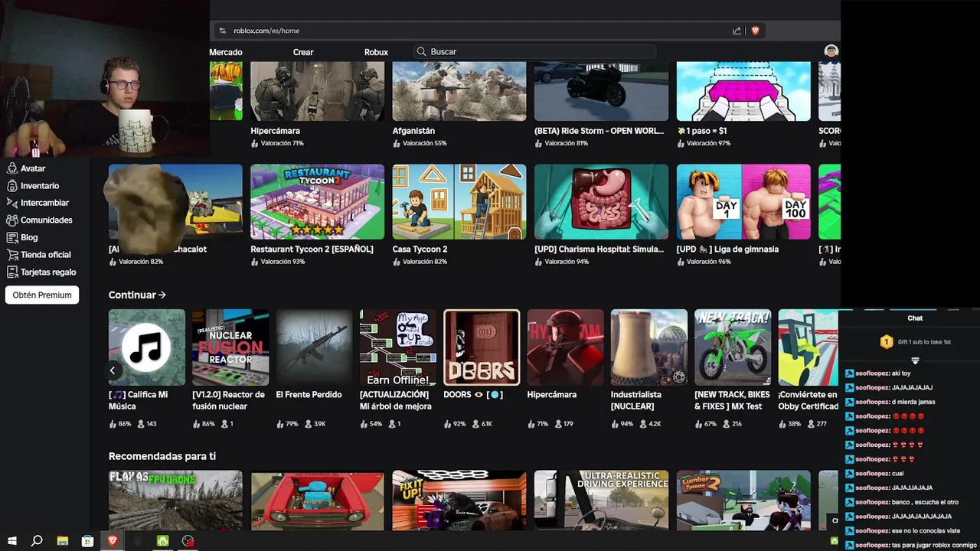The height and width of the screenshot is (551, 980).
Task: Click the Restaurant Tycoon 2 [ESPAÑOL] title
Action: 312,249
